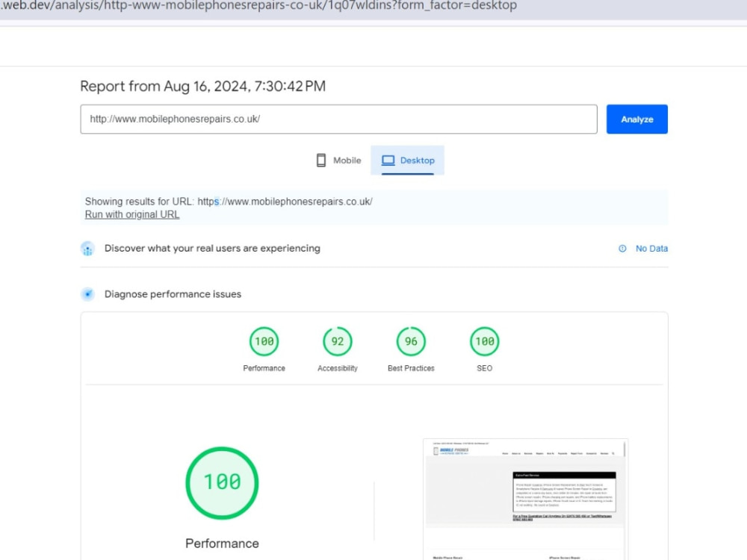Click the mobile phone icon
The height and width of the screenshot is (560, 747).
(x=321, y=161)
